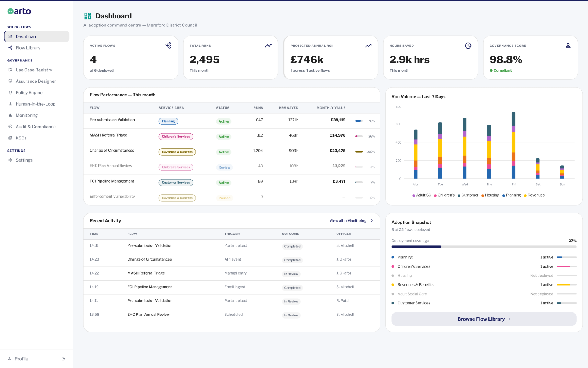Click the Scheduled trigger entry
Screen dimensions: 588x368
pyautogui.click(x=234, y=315)
